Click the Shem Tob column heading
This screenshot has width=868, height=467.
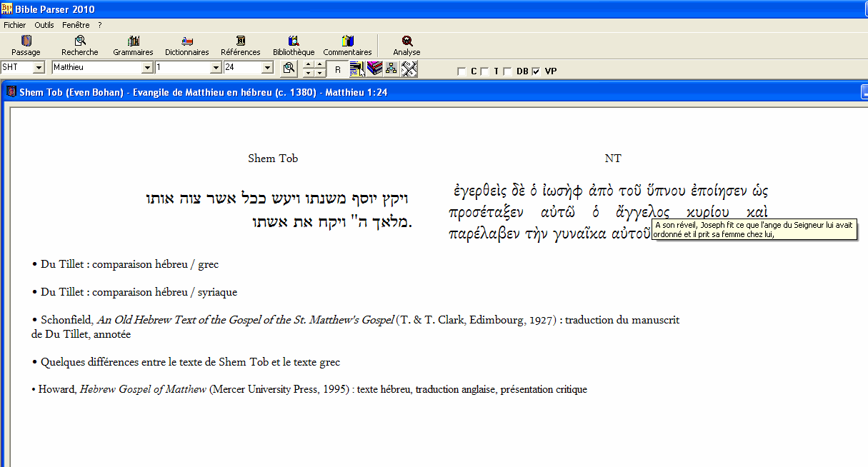[x=273, y=159]
